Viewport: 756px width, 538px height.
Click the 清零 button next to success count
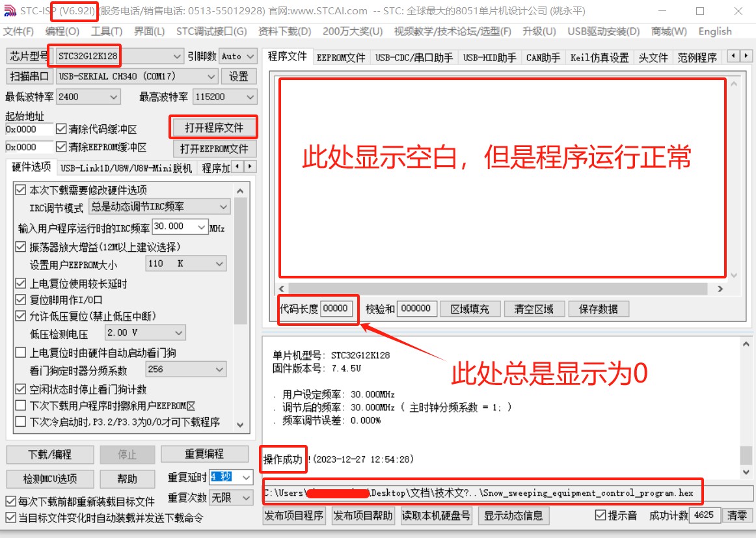pos(736,515)
